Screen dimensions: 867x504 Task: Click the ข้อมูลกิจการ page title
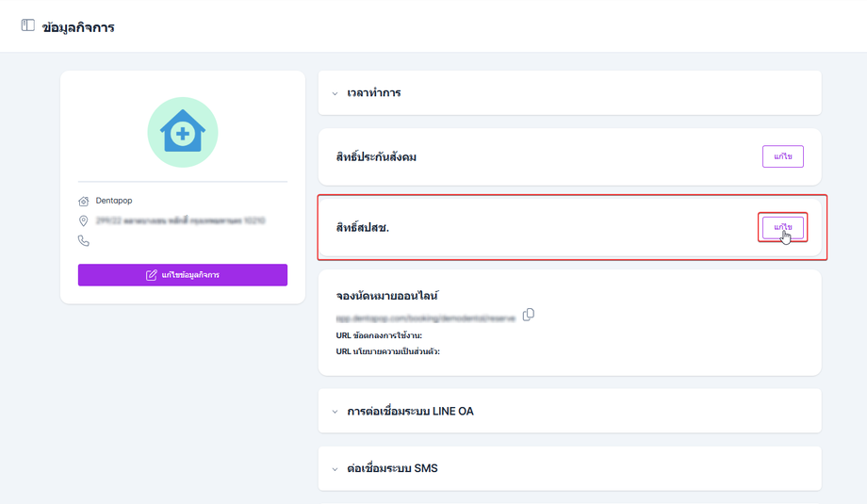(78, 27)
